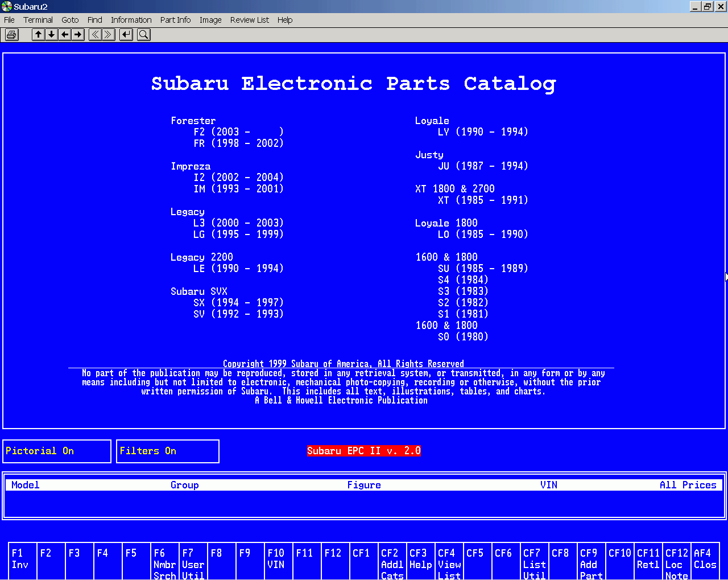Click the left arrow toolbar button
Viewport: 728px width, 580px height.
(65, 35)
